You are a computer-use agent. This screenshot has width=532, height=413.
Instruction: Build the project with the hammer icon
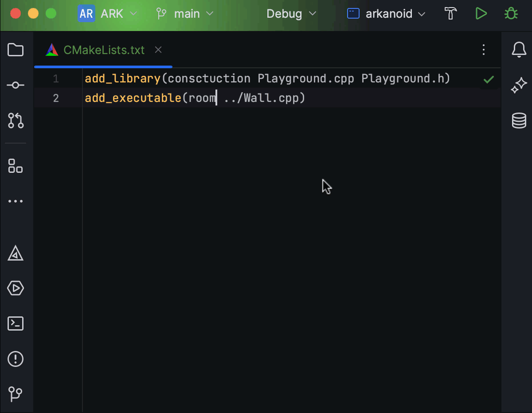click(450, 14)
